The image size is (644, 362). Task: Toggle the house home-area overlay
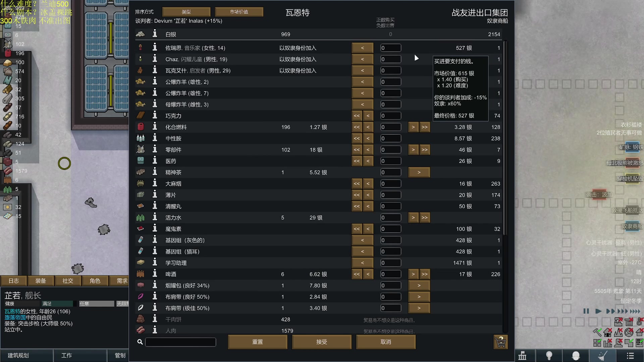[608, 332]
